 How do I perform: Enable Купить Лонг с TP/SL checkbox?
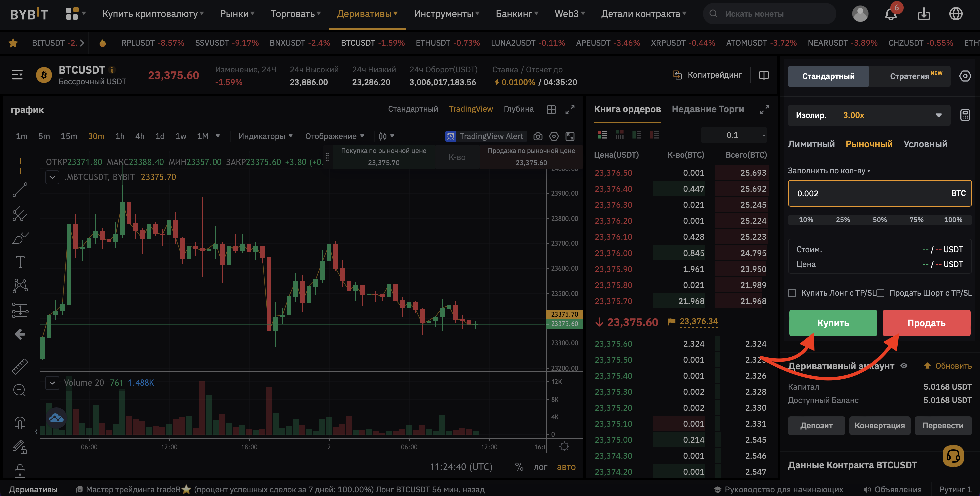(x=792, y=293)
